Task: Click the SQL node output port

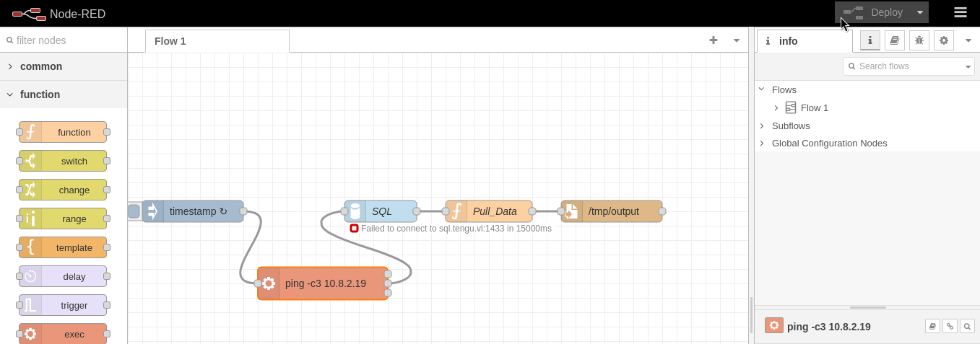Action: click(417, 211)
